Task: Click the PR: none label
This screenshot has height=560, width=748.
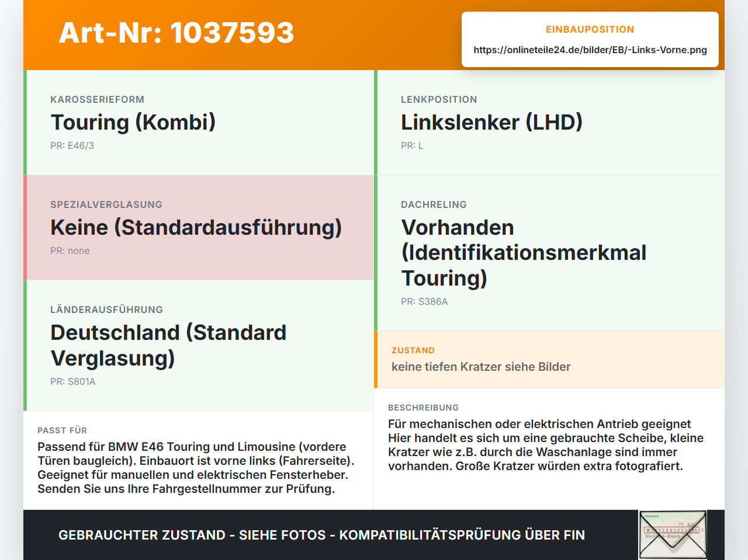Action: coord(70,251)
